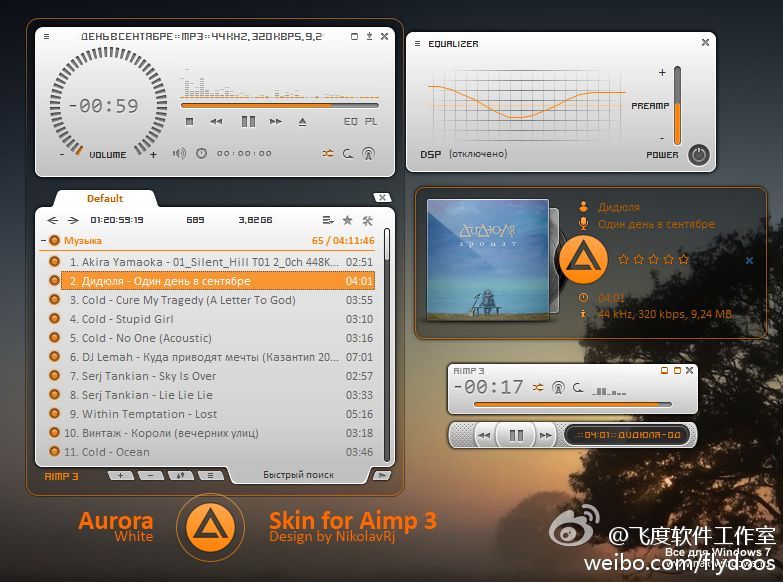Click the bullet icon beside Cold - Ocean
783x582 pixels.
54,451
